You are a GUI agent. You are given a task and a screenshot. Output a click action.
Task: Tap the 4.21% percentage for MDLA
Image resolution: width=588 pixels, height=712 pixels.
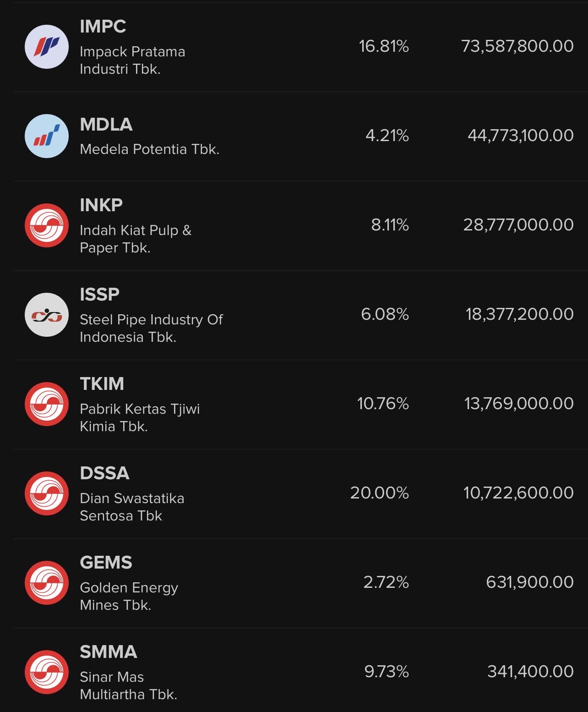tap(387, 135)
